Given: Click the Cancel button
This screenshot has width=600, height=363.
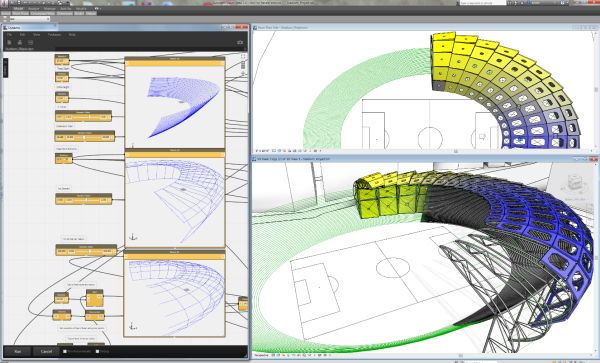Looking at the screenshot, I should (x=46, y=351).
